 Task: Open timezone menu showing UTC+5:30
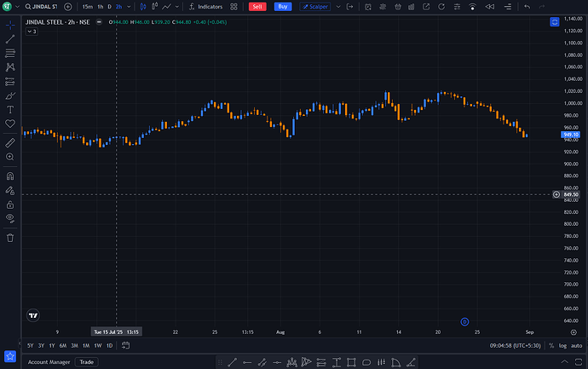[515, 346]
